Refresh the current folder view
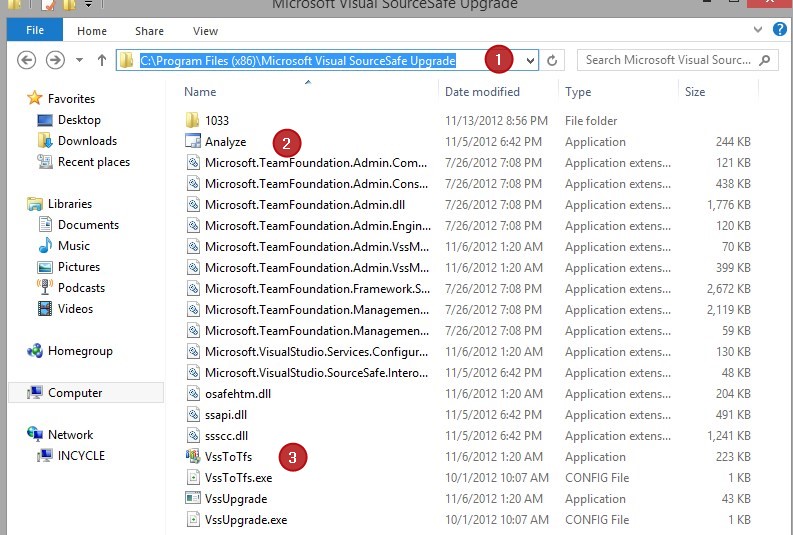 (x=552, y=61)
